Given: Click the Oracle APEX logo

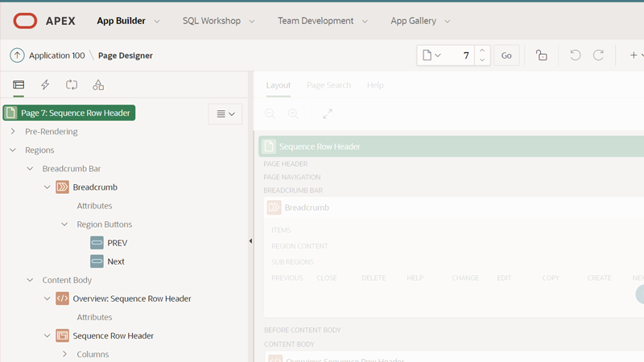Looking at the screenshot, I should (25, 21).
